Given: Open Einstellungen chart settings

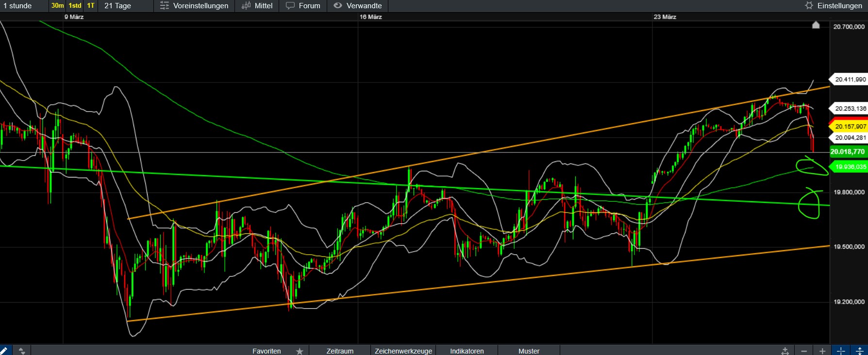Looking at the screenshot, I should (833, 6).
